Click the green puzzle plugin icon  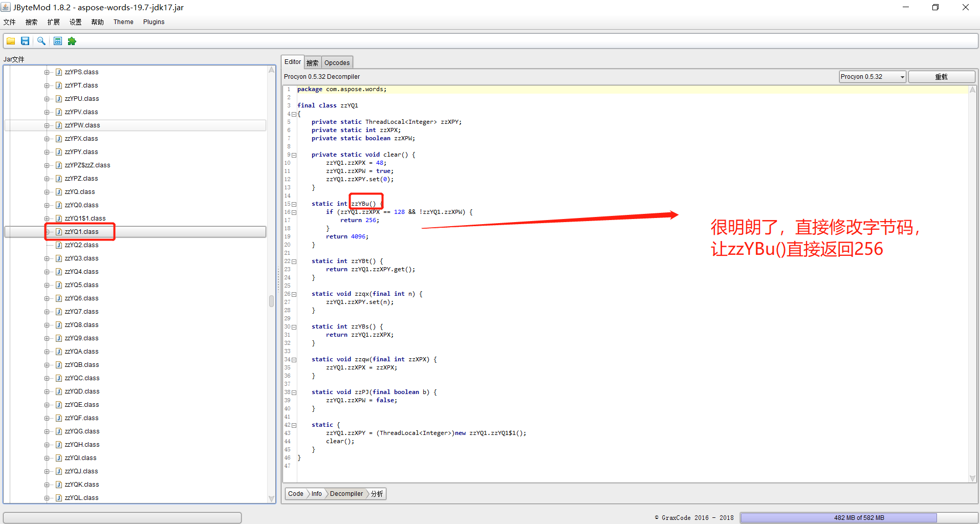[x=72, y=41]
